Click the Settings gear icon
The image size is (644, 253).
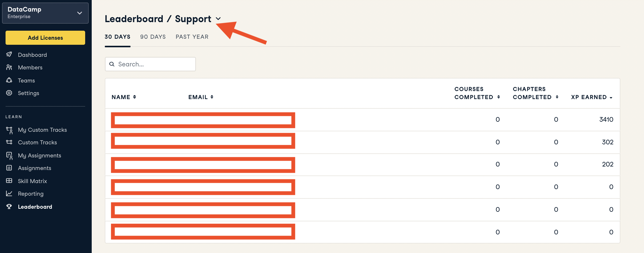9,93
